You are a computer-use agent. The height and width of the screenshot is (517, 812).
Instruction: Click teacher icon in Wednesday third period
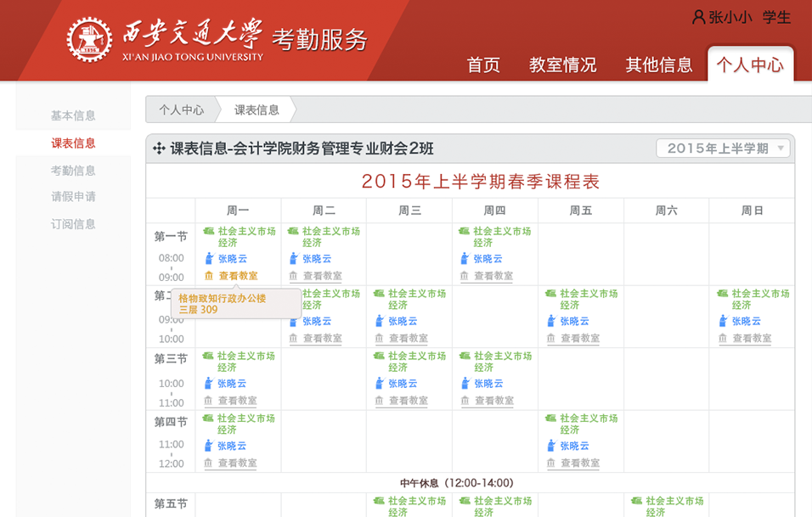[x=380, y=384]
